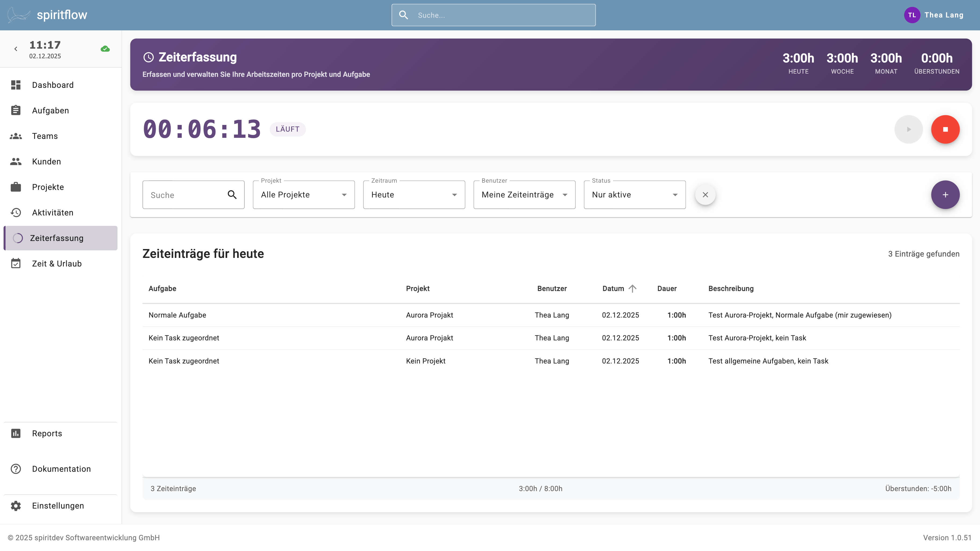Click the Dashboard grid icon

[x=16, y=85]
